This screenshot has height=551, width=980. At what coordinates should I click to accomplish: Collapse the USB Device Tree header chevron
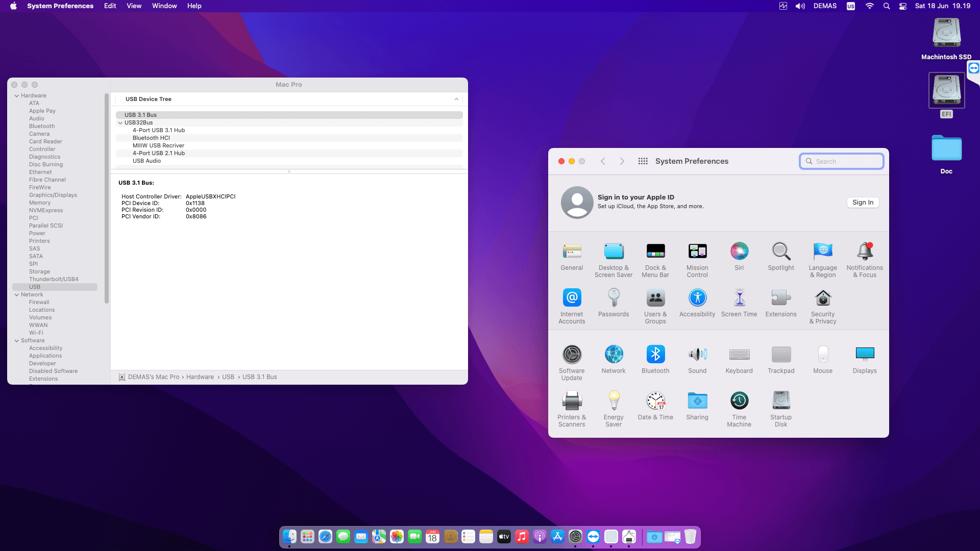pos(456,99)
